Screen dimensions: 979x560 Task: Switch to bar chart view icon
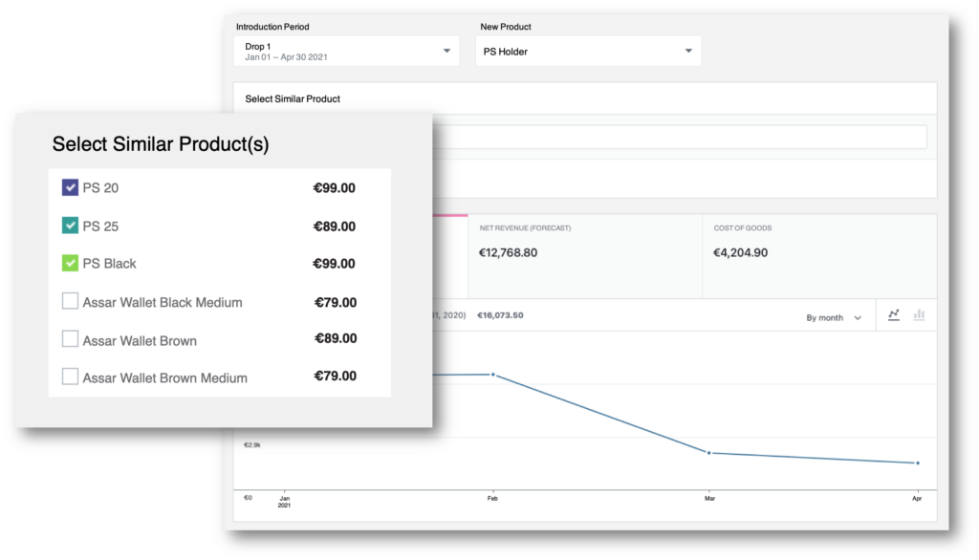click(x=919, y=314)
